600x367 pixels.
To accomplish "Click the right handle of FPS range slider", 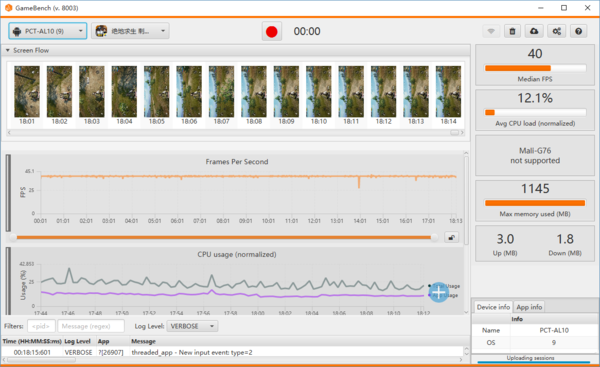I will point(434,237).
